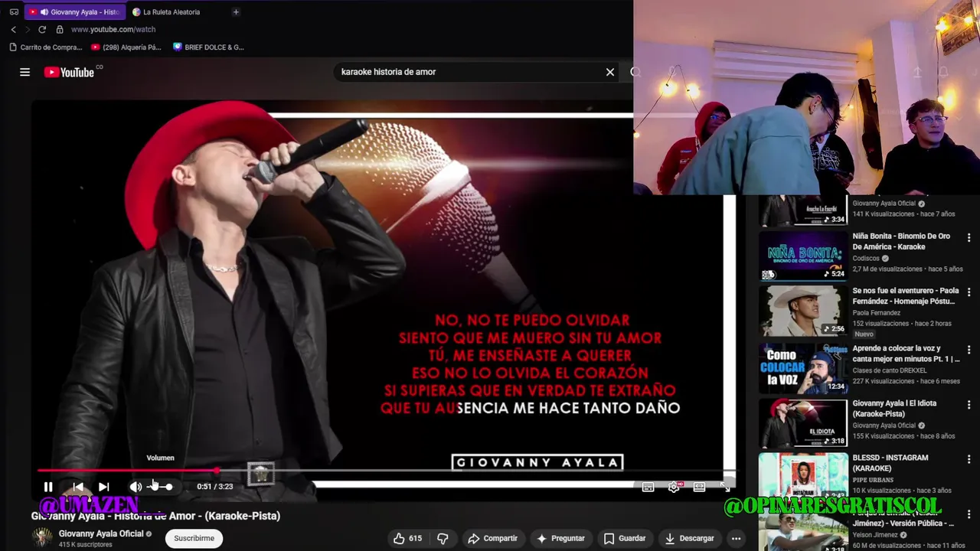Like the video
The image size is (980, 551).
pos(407,539)
